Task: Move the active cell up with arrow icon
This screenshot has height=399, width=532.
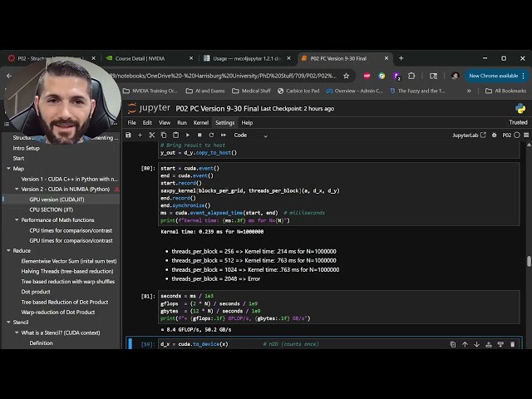Action: click(465, 344)
